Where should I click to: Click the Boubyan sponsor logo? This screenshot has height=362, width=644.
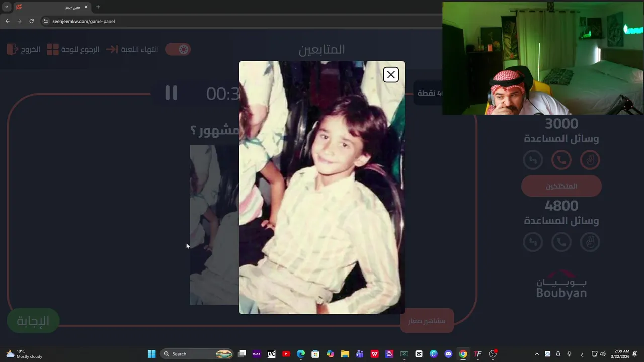coord(561,284)
